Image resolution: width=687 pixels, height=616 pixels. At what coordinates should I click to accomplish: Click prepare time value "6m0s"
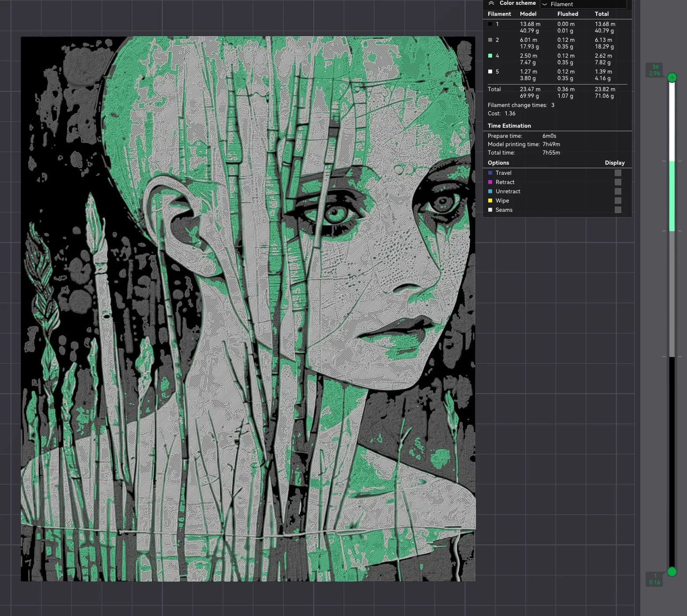pos(549,136)
